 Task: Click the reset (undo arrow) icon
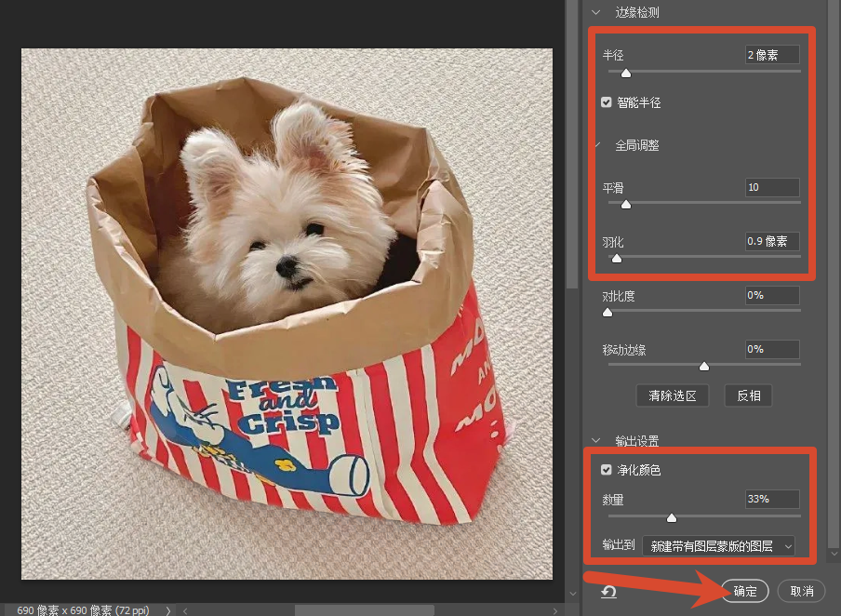click(x=608, y=591)
